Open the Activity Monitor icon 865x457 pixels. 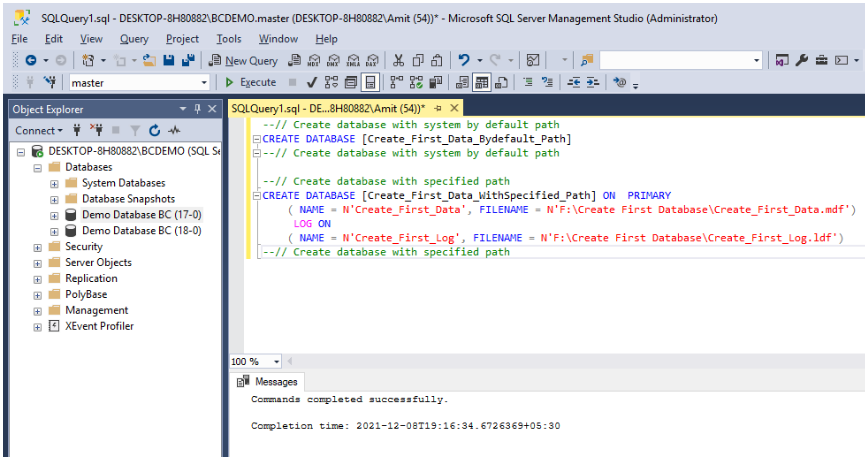(533, 60)
